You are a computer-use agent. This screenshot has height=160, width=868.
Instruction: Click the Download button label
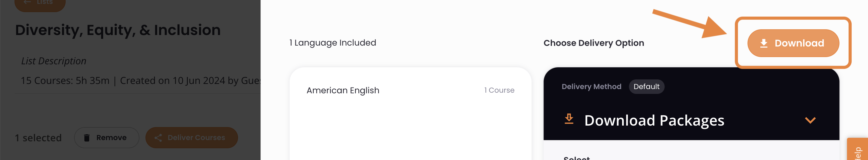pyautogui.click(x=799, y=43)
